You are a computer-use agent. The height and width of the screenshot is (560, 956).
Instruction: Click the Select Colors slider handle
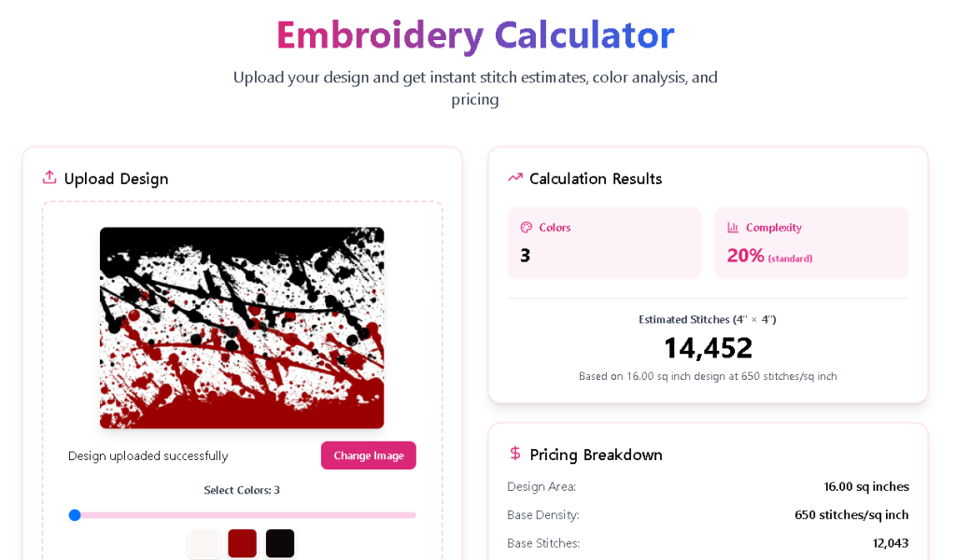point(75,514)
